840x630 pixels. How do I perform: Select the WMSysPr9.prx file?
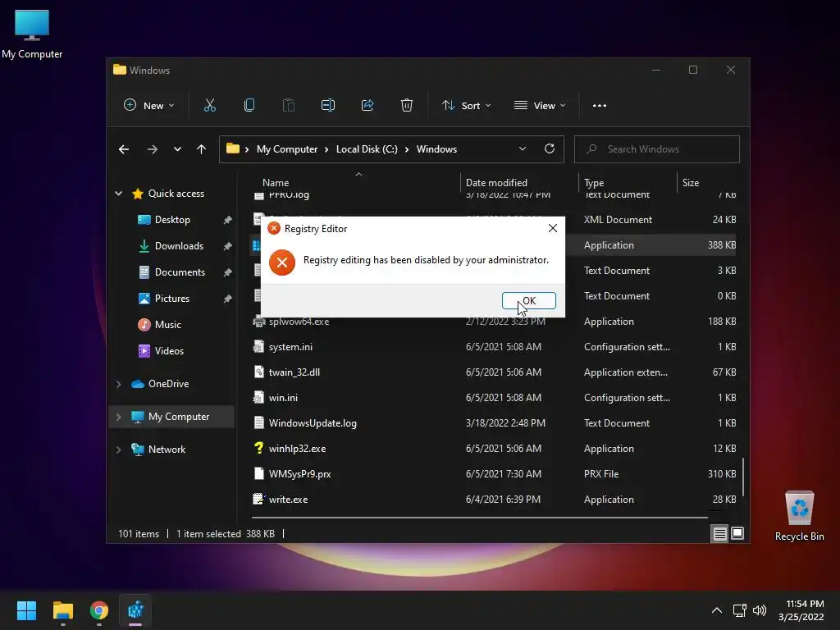tap(299, 474)
